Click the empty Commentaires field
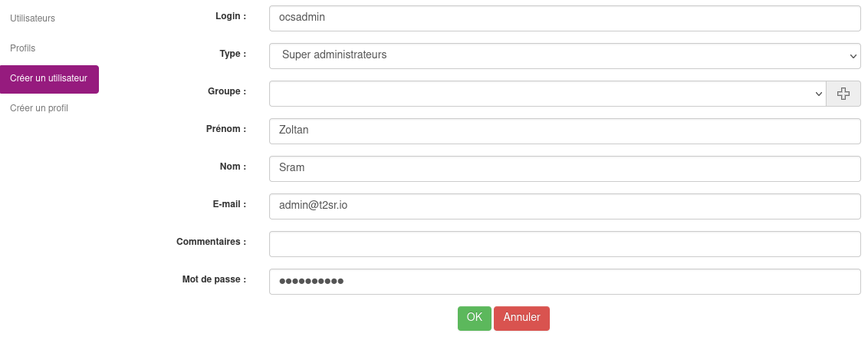The width and height of the screenshot is (868, 340). coord(564,244)
